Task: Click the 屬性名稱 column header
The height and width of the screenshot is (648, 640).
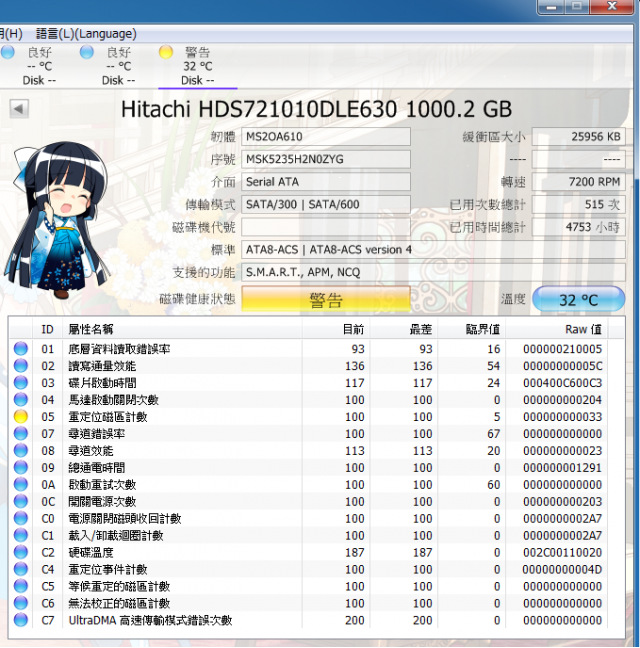Action: pos(182,329)
